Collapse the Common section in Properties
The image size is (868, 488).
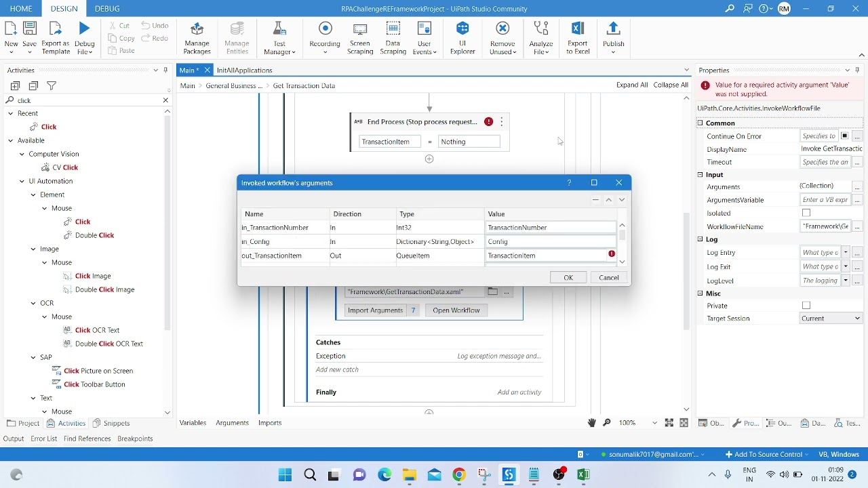click(701, 123)
